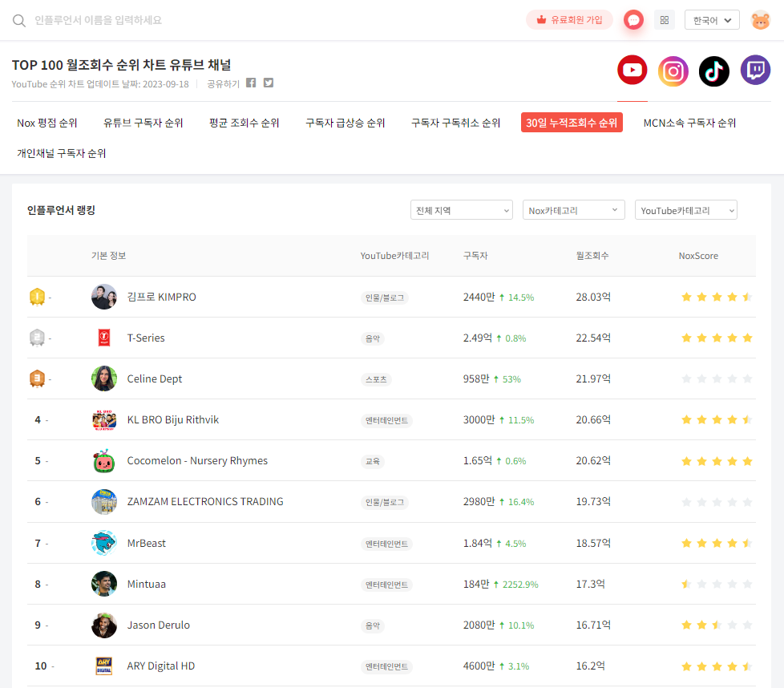Click the 구독자 column header
The height and width of the screenshot is (688, 784).
[x=475, y=256]
